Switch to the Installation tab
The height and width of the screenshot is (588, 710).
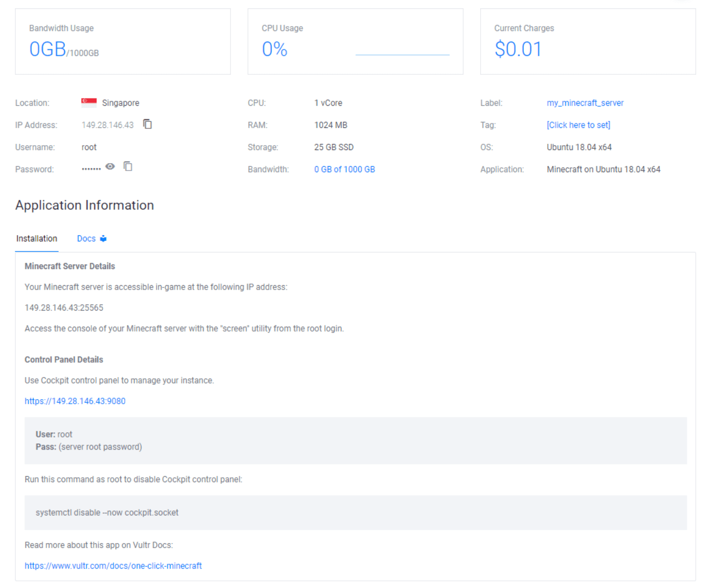click(37, 239)
